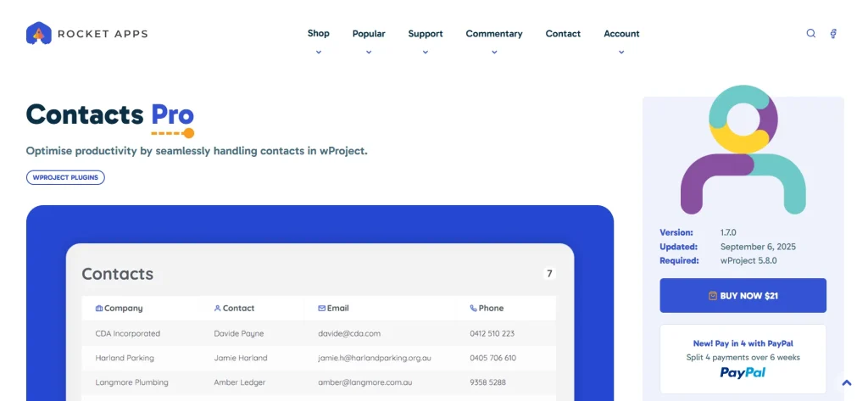This screenshot has height=401, width=868.
Task: Click the scroll-to-top arrow icon
Action: coord(847,382)
